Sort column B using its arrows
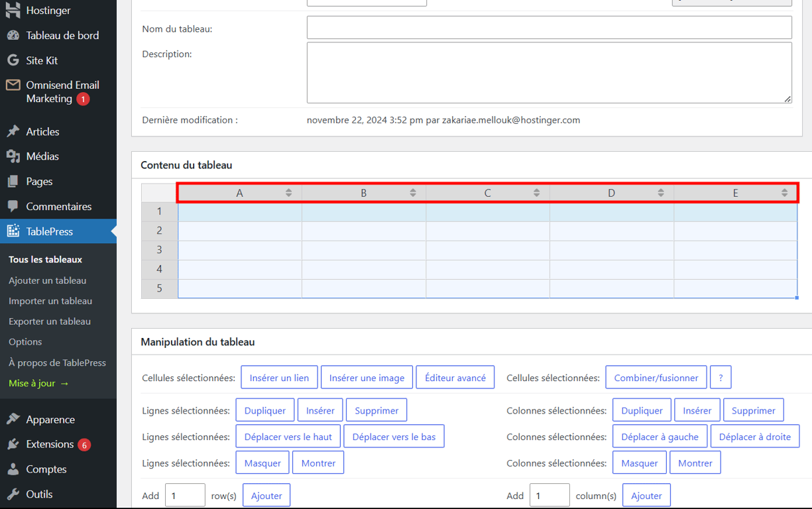The image size is (812, 509). coord(412,193)
